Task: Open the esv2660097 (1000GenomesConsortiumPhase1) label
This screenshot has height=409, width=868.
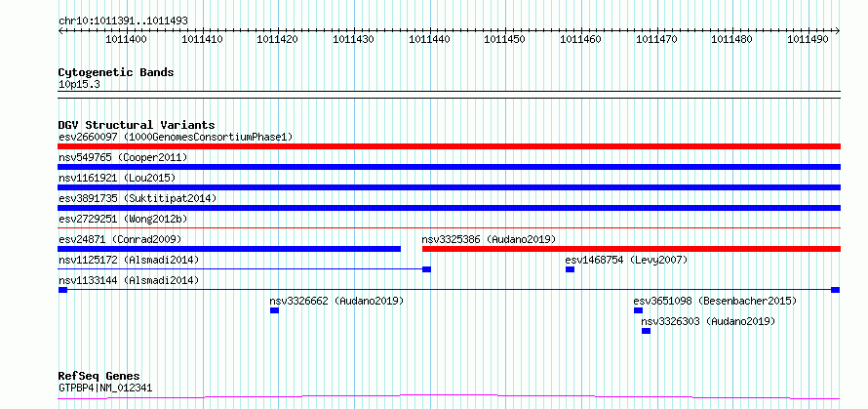Action: tap(176, 137)
